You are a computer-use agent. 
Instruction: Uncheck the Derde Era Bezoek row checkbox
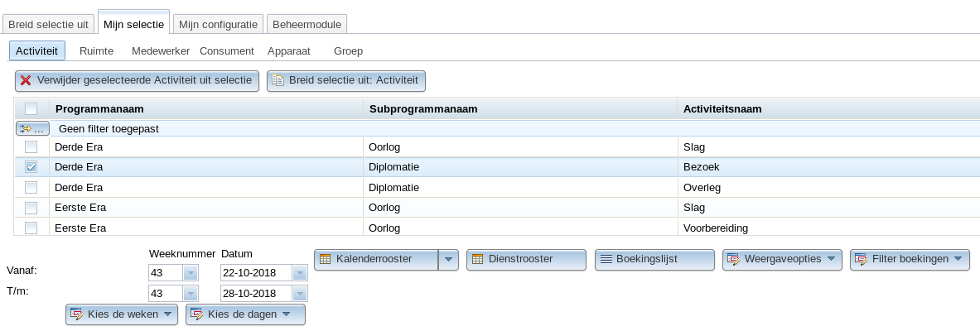pyautogui.click(x=31, y=167)
